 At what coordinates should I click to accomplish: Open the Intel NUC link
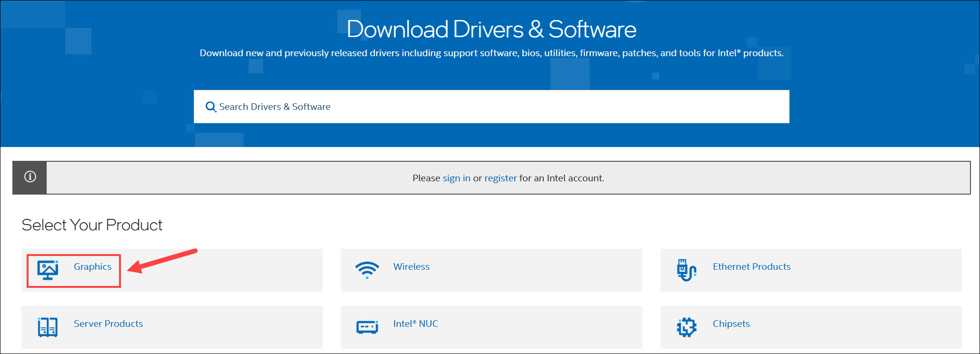pyautogui.click(x=416, y=324)
